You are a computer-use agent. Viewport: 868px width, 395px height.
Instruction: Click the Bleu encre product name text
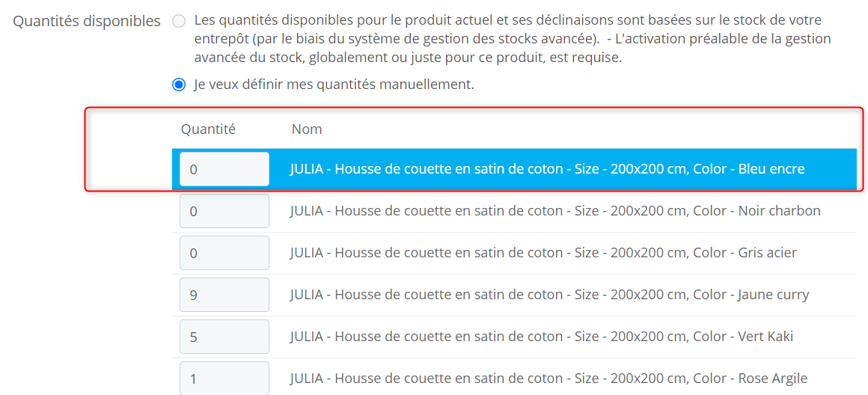click(x=547, y=169)
